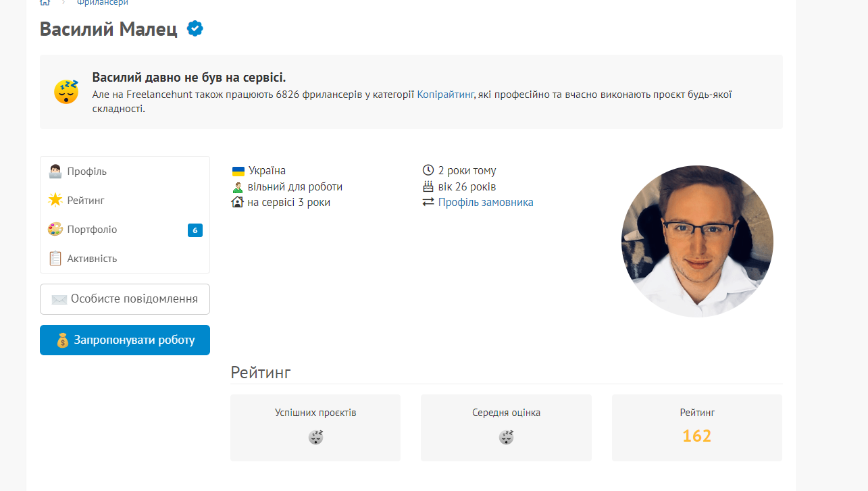Click the Ukraine flag icon
This screenshot has height=491, width=868.
(238, 171)
